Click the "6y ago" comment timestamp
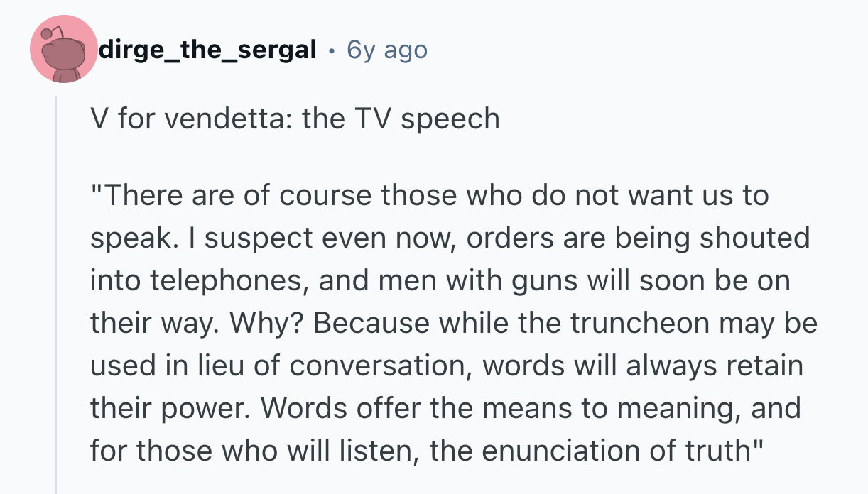Screen dimensions: 868x494 pos(387,50)
